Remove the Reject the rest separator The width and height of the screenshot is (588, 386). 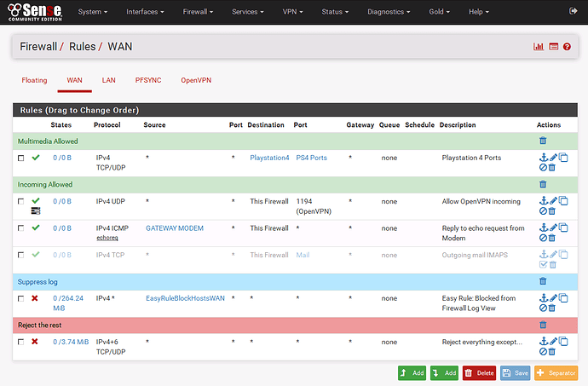point(542,325)
